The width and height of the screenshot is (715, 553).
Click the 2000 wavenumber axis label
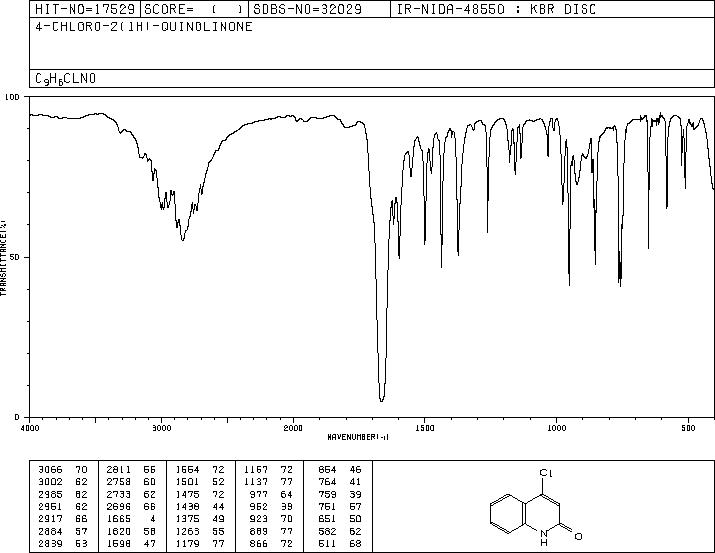tap(293, 428)
